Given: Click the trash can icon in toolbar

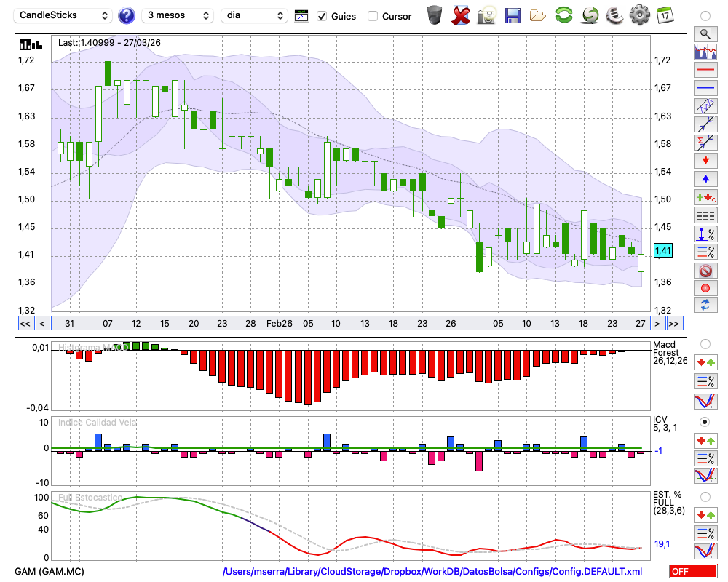Looking at the screenshot, I should [435, 15].
